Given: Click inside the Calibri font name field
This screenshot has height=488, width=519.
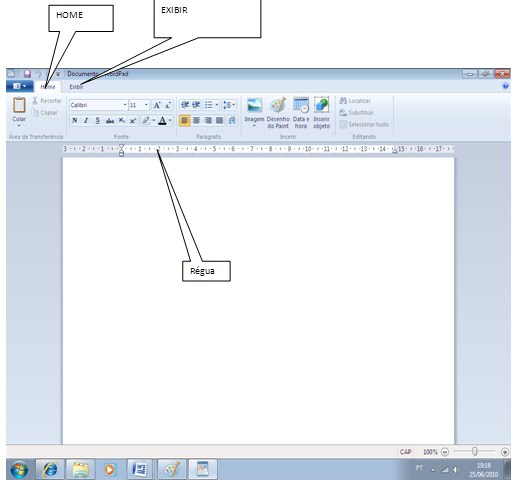Looking at the screenshot, I should pos(96,105).
